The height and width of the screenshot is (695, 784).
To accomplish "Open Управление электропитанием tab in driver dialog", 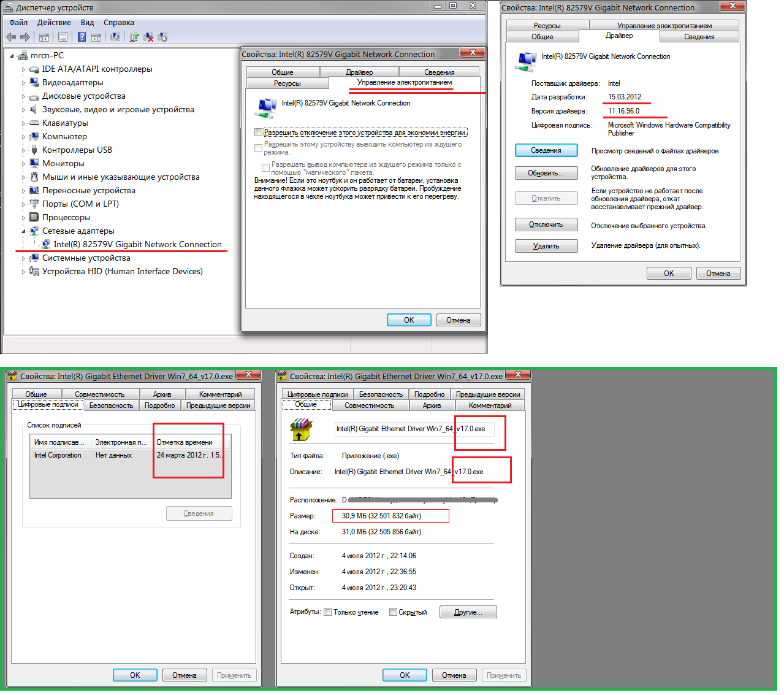I will (664, 26).
